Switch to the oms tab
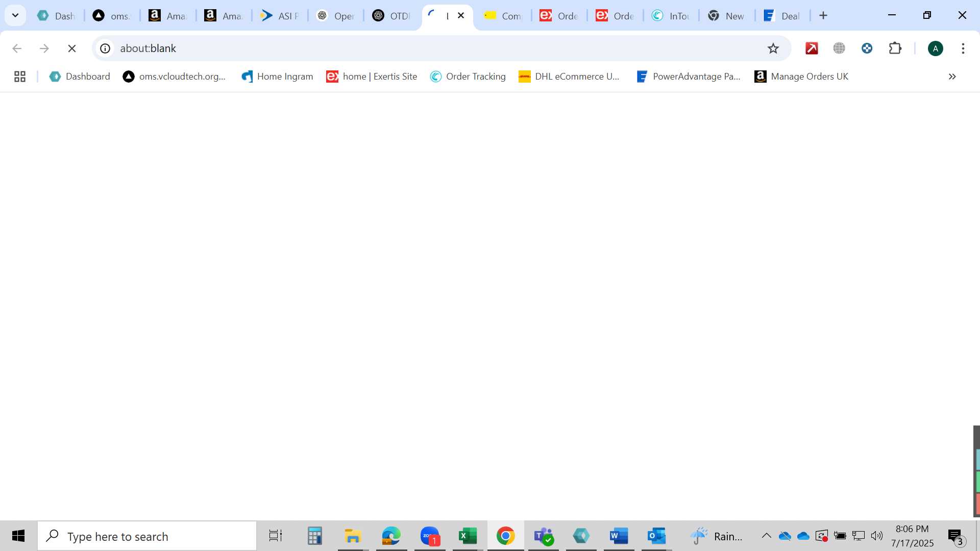The width and height of the screenshot is (980, 551). 112,16
